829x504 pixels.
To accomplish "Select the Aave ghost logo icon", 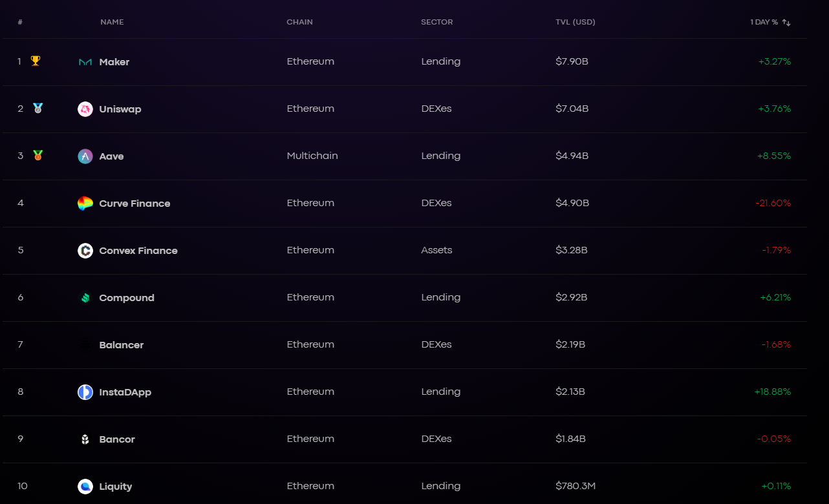I will 85,156.
